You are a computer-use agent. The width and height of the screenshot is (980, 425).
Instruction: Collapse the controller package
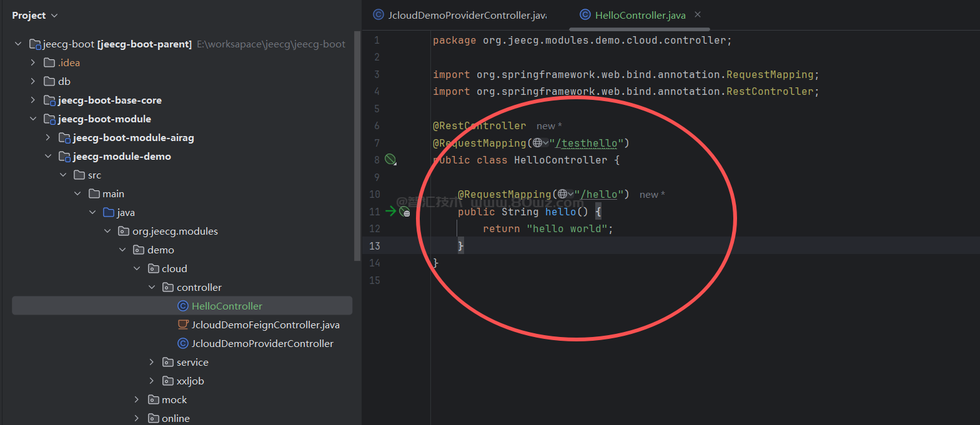tap(152, 287)
